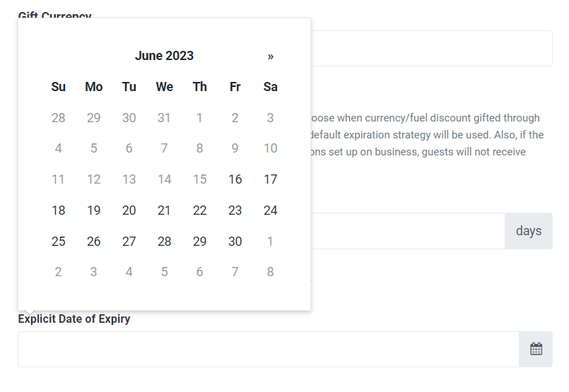The height and width of the screenshot is (392, 569).
Task: Select June 23 in the calendar
Action: (235, 210)
